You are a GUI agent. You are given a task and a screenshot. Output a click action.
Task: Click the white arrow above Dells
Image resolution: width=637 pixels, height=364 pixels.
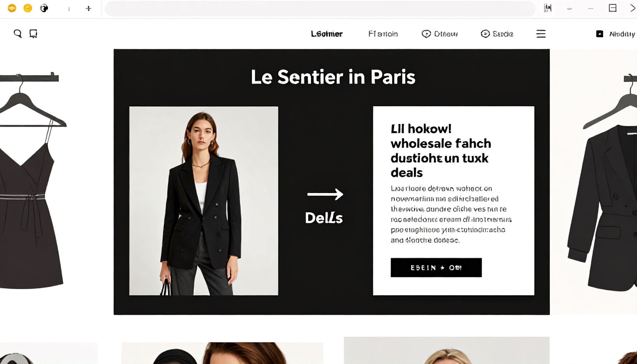pyautogui.click(x=325, y=194)
